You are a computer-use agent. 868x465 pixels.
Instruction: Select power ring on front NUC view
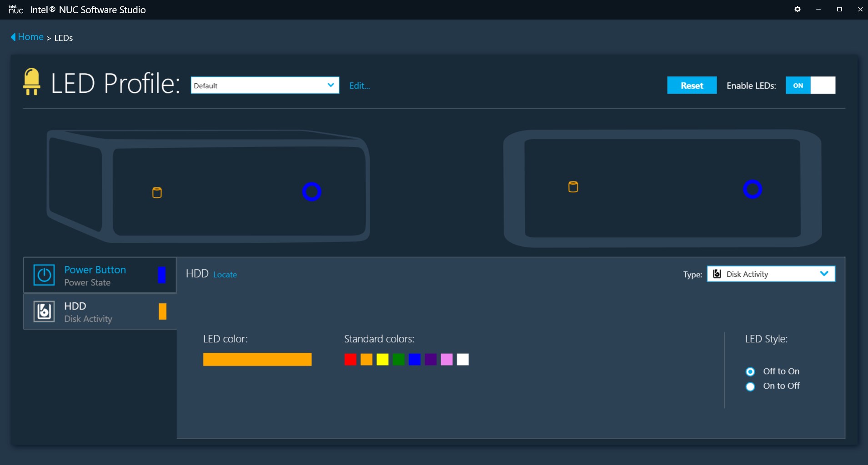[x=753, y=189]
